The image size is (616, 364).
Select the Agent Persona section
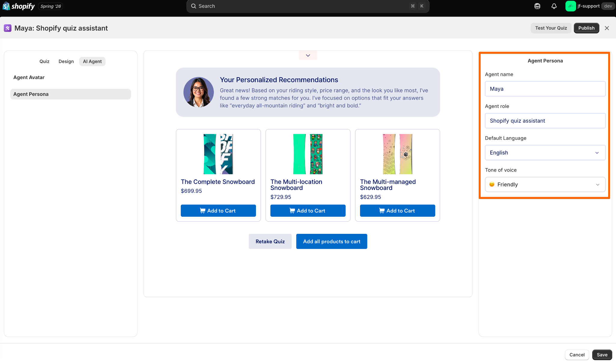click(71, 94)
